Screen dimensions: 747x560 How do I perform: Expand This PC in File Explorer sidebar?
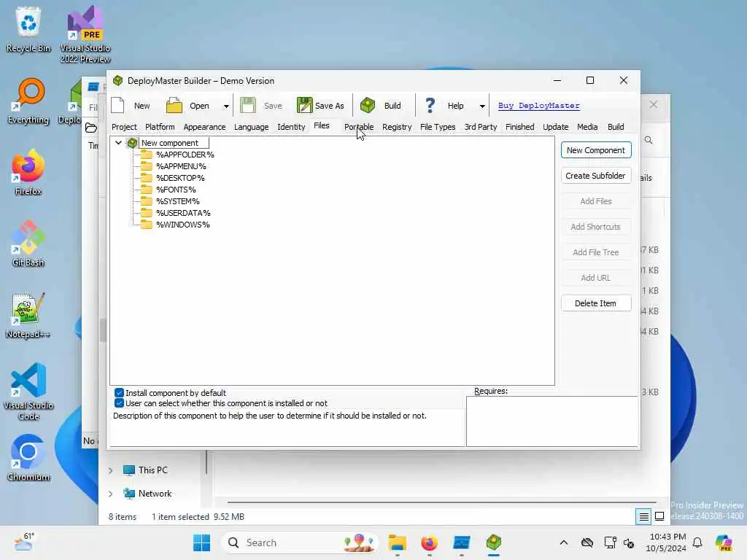tap(110, 470)
